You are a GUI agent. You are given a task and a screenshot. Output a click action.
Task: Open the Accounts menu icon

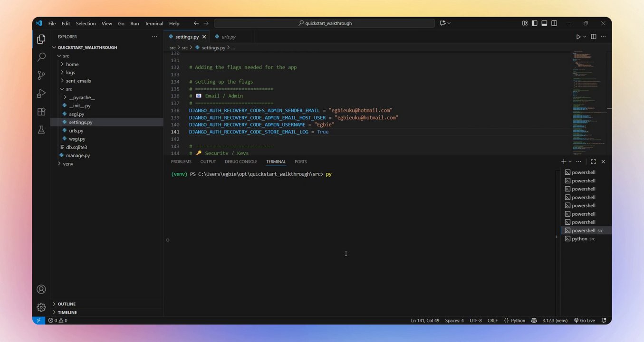point(41,289)
